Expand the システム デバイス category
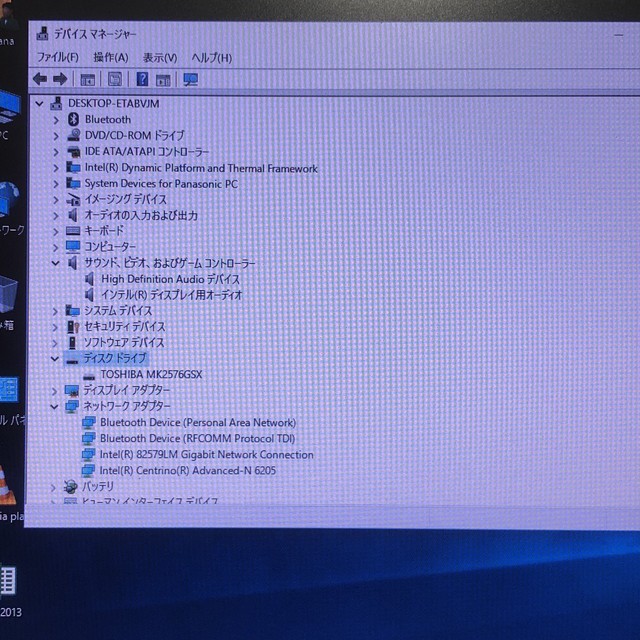Screen dimensions: 640x640 56,311
